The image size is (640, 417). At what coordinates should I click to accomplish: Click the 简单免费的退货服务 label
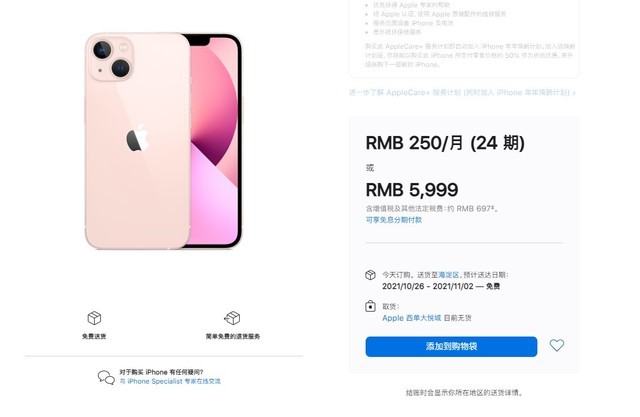pyautogui.click(x=233, y=336)
